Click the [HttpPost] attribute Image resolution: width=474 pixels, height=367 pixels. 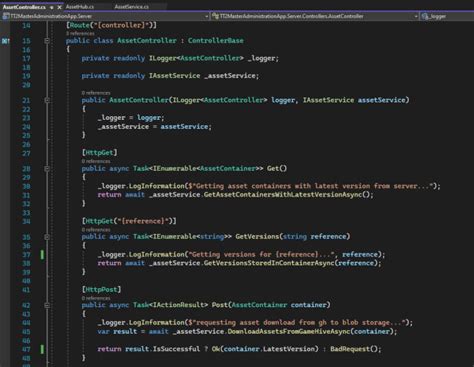click(x=101, y=289)
